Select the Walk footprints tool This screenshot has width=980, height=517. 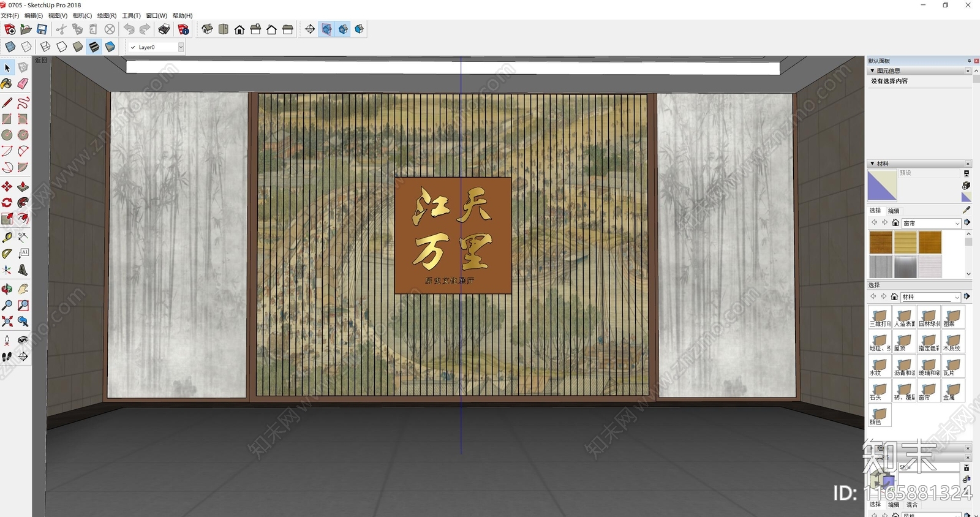[7, 356]
